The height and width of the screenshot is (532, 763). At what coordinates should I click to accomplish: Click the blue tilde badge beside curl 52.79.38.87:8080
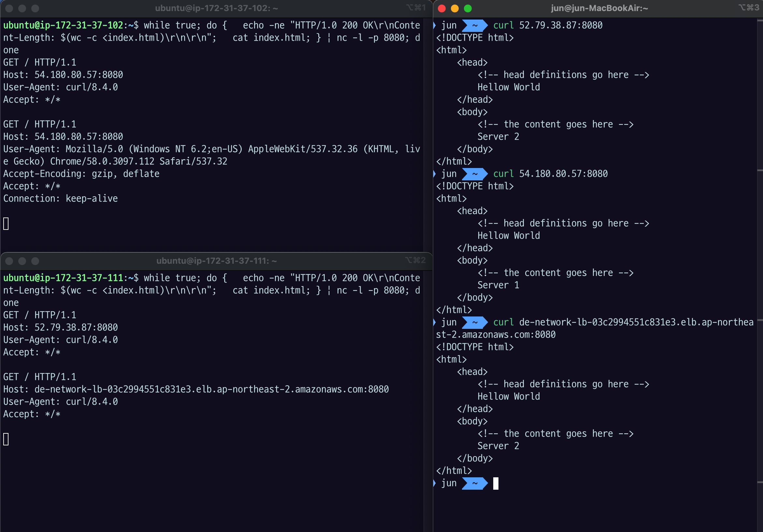click(x=475, y=25)
